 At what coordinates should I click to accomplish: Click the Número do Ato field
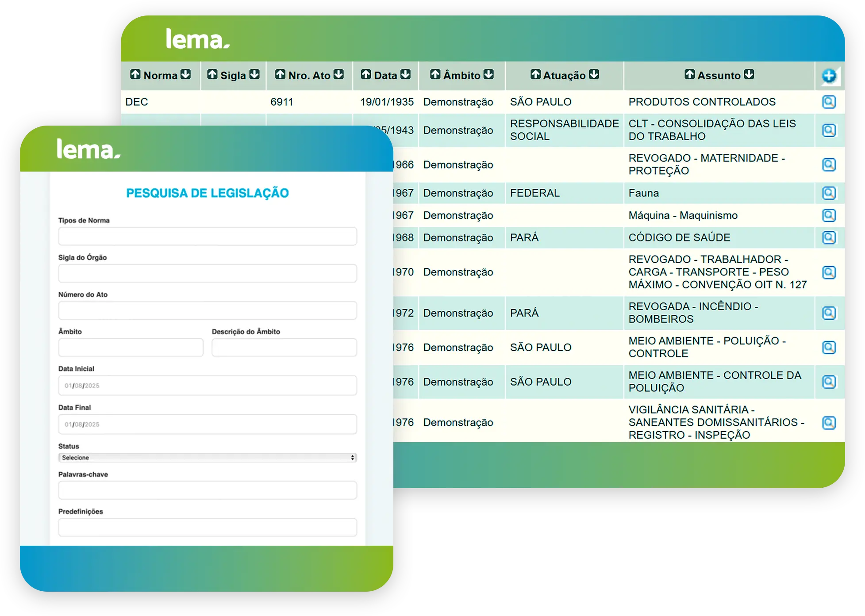click(x=207, y=310)
